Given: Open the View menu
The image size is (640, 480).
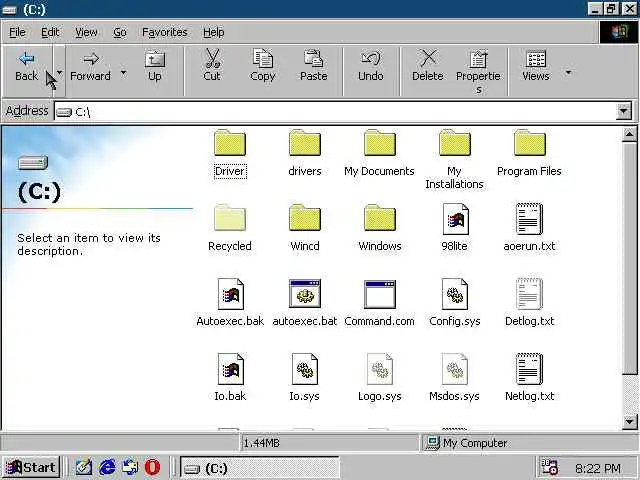Looking at the screenshot, I should [86, 32].
